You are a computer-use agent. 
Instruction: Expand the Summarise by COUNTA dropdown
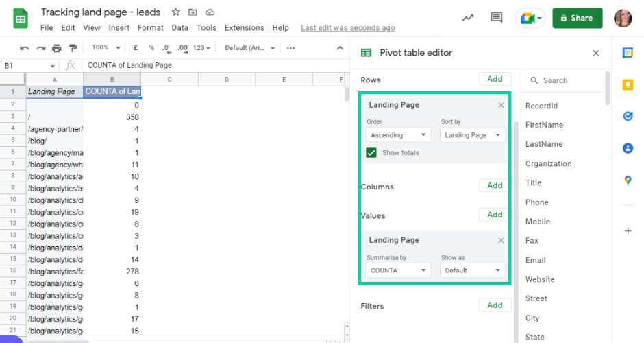(x=397, y=270)
